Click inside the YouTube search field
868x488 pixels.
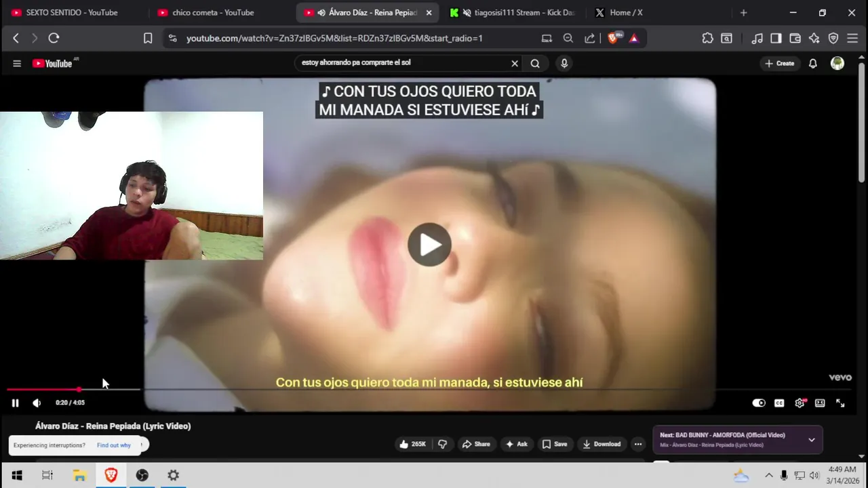tap(403, 63)
